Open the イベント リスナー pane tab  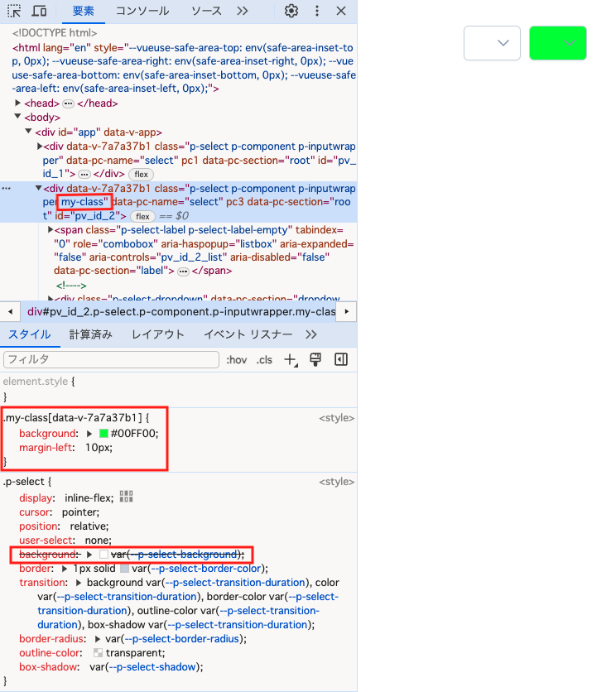tap(248, 334)
